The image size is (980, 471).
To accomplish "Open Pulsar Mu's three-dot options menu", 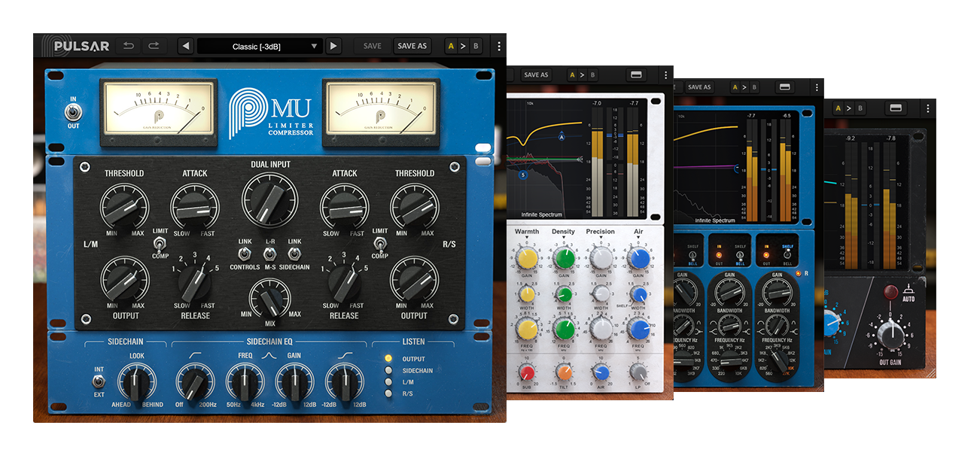I will pos(500,46).
